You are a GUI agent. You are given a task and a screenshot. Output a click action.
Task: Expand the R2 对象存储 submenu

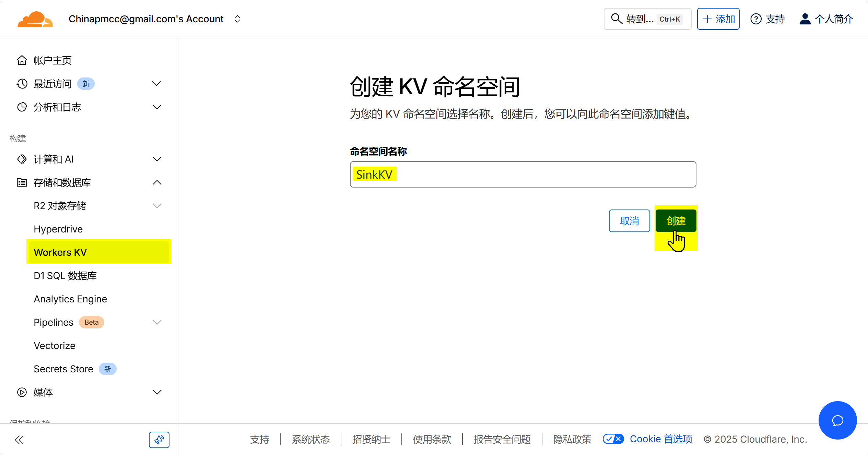(x=157, y=206)
